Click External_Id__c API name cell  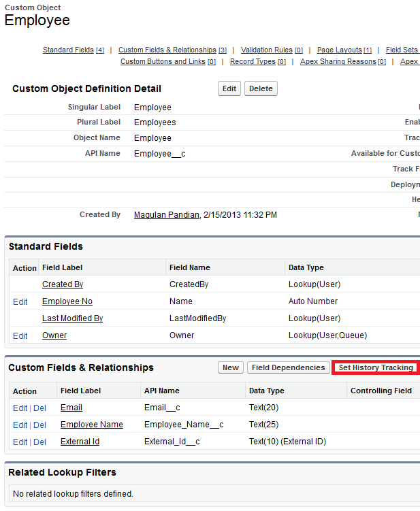coord(172,442)
